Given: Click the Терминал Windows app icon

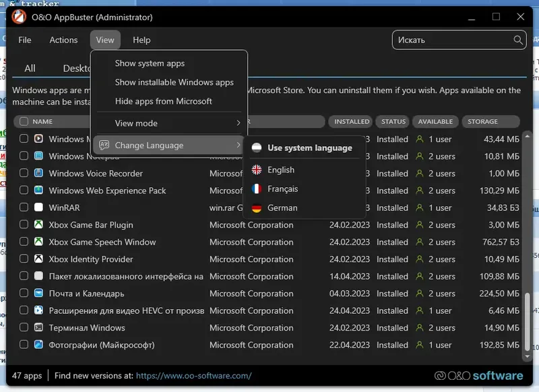Looking at the screenshot, I should (x=38, y=328).
